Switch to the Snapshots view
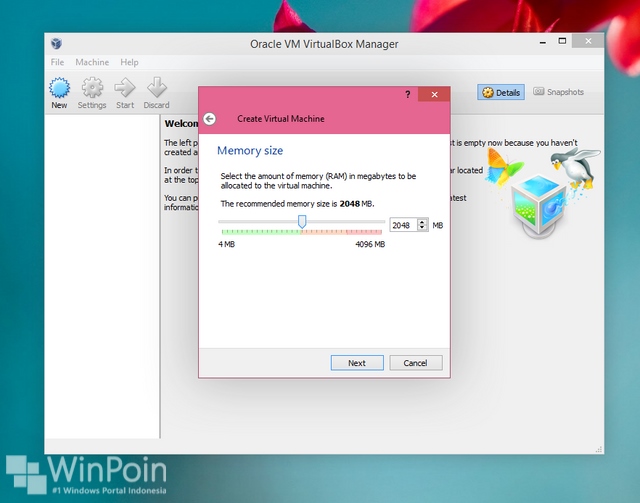The height and width of the screenshot is (503, 640). (x=558, y=92)
